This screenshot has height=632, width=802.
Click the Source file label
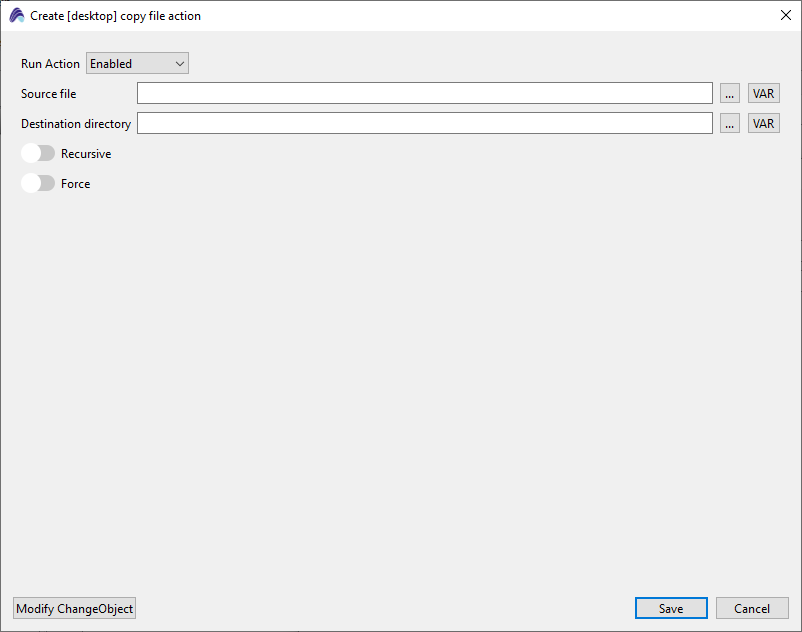tap(48, 94)
